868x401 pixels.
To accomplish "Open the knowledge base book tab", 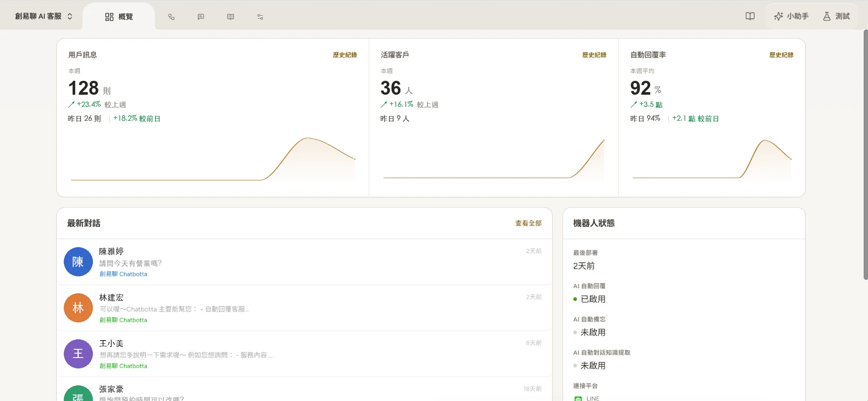I will coord(230,17).
